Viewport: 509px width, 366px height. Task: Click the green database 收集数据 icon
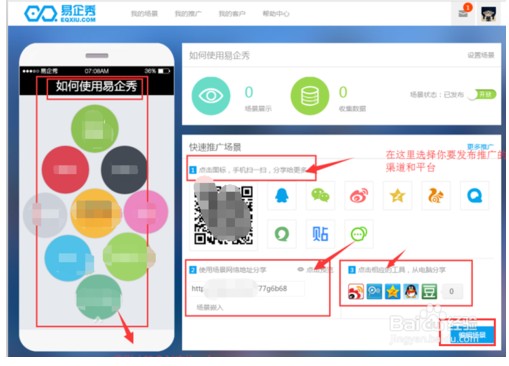[x=310, y=96]
